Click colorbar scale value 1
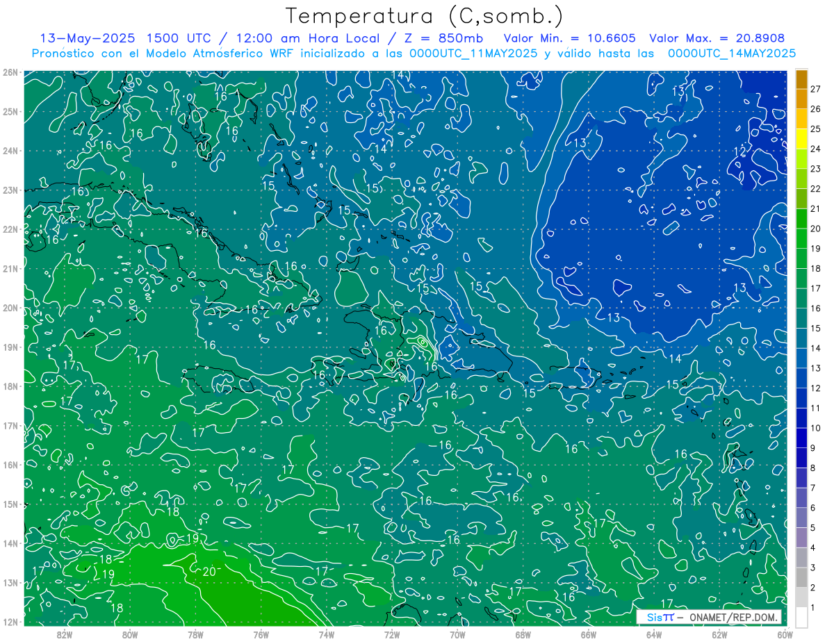834x644 pixels. click(813, 608)
